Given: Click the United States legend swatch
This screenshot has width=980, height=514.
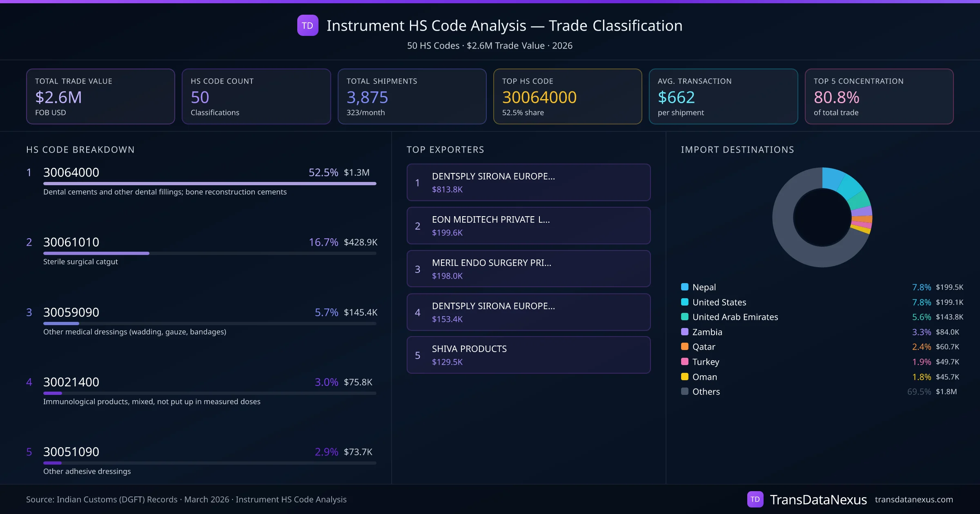Looking at the screenshot, I should [685, 302].
